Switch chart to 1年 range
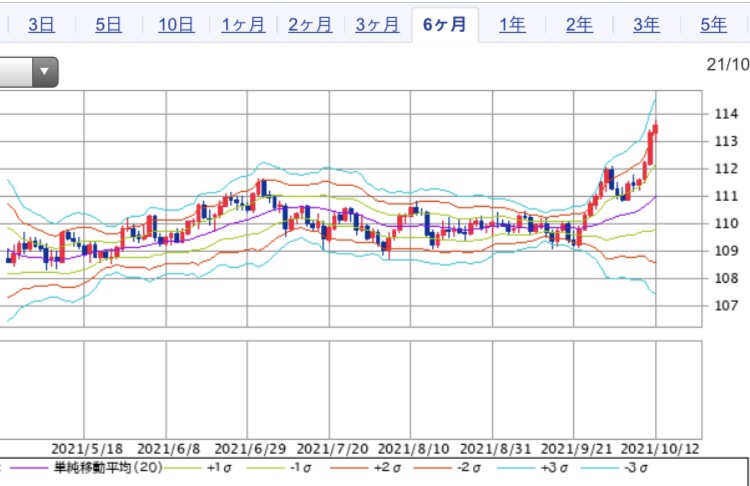This screenshot has height=486, width=750. coord(512,24)
